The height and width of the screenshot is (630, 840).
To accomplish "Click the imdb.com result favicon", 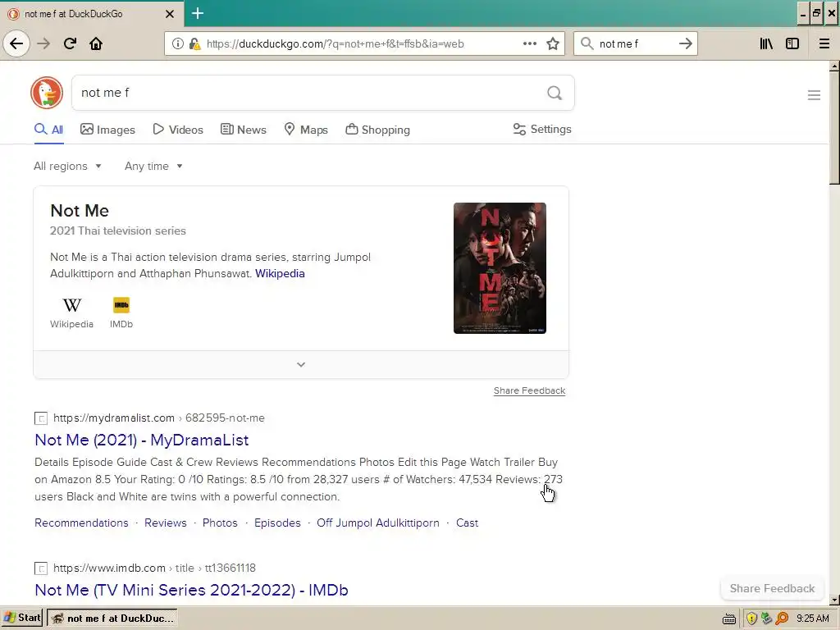I will click(x=41, y=568).
